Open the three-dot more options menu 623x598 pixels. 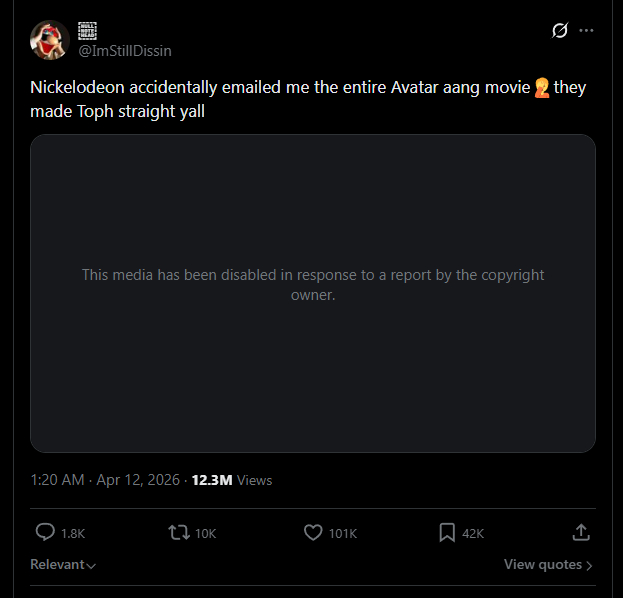587,30
